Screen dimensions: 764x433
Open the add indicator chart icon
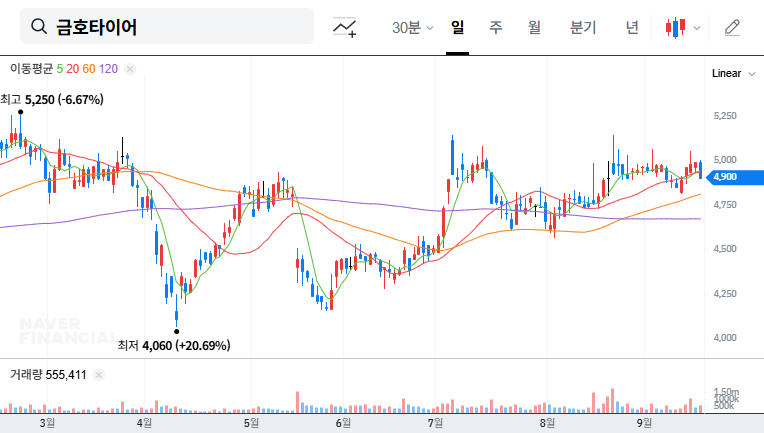(x=344, y=27)
